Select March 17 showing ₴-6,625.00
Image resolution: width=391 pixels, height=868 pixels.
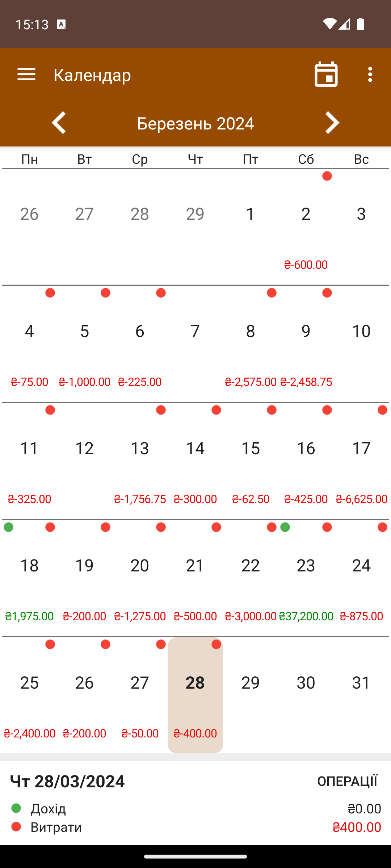[361, 461]
